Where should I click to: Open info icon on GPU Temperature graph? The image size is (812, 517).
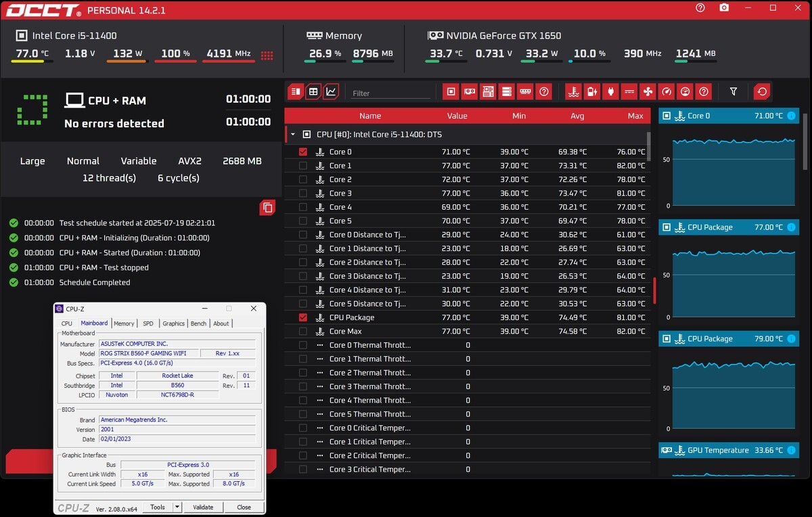click(791, 450)
